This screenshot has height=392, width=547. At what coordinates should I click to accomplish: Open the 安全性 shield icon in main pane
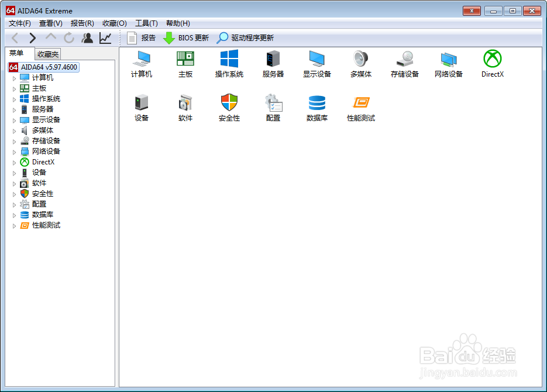click(229, 108)
